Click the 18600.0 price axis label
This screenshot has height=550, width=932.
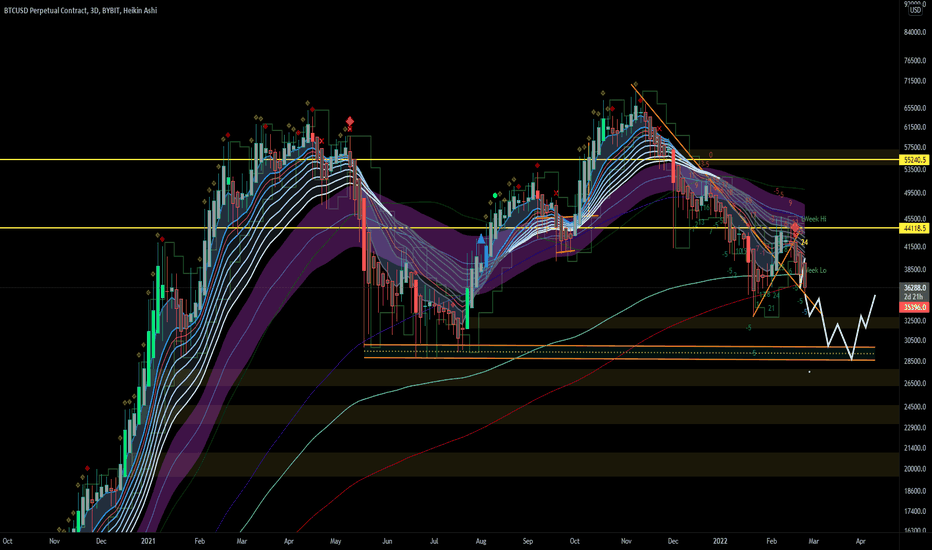click(x=915, y=491)
